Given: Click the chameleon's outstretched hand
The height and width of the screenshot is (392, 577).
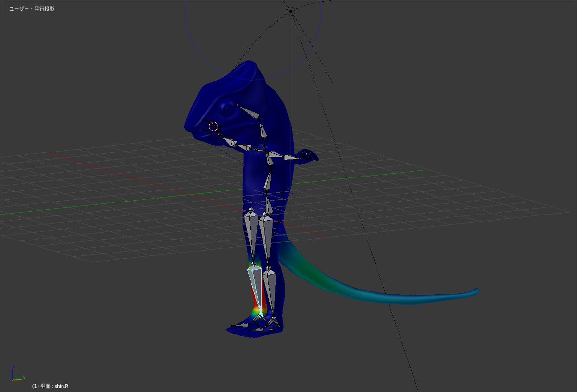Looking at the screenshot, I should [x=308, y=156].
